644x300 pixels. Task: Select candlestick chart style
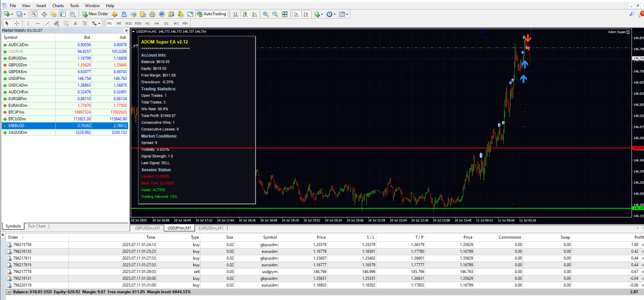[x=245, y=14]
